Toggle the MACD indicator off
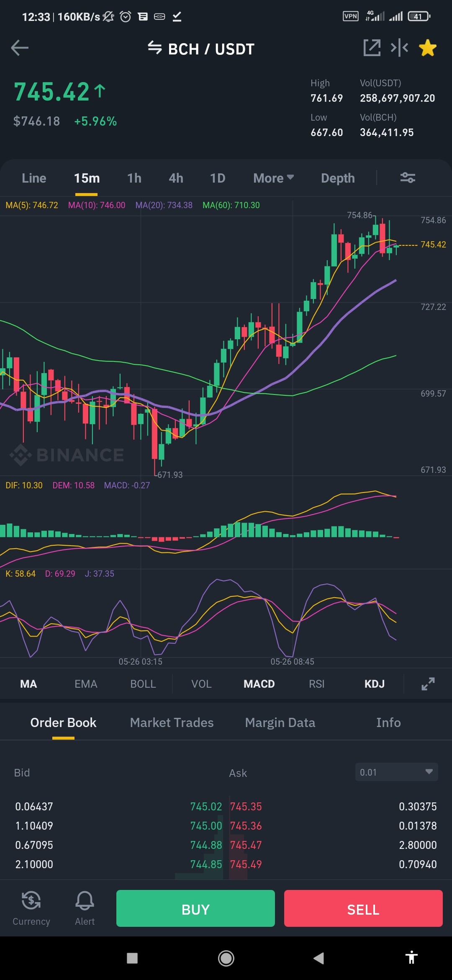Image resolution: width=452 pixels, height=980 pixels. [259, 684]
